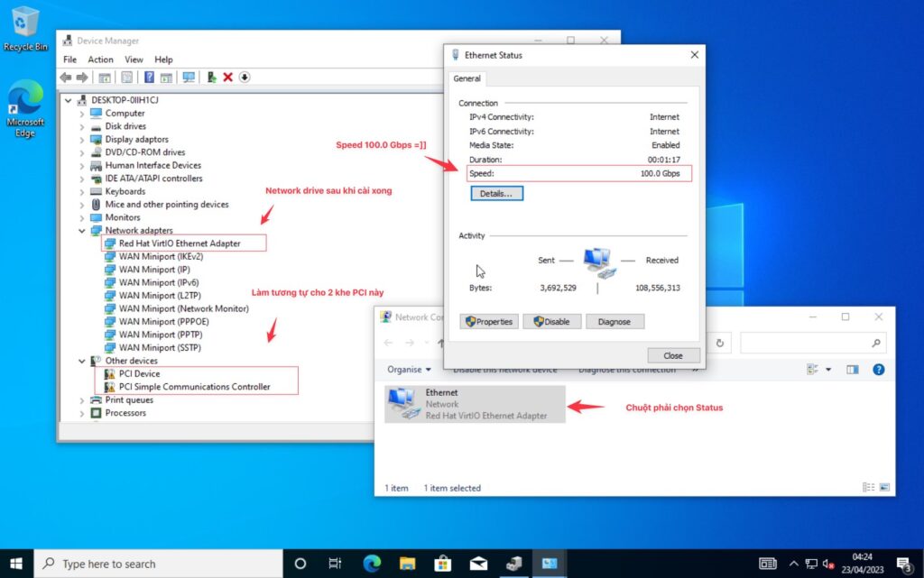Expand the Display adaptors category

(82, 140)
